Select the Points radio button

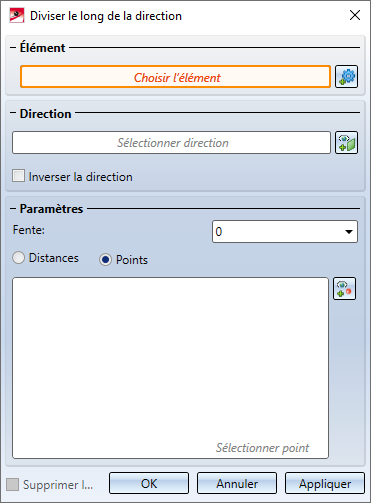tap(105, 260)
